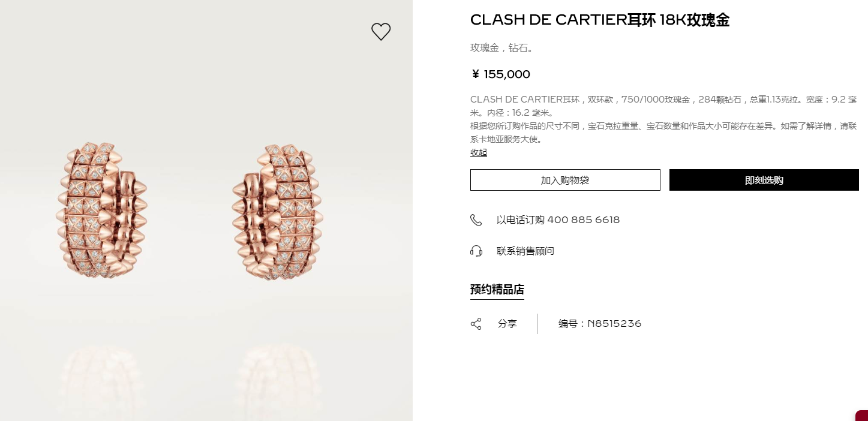Click the ¥ 155,000 price

(500, 74)
